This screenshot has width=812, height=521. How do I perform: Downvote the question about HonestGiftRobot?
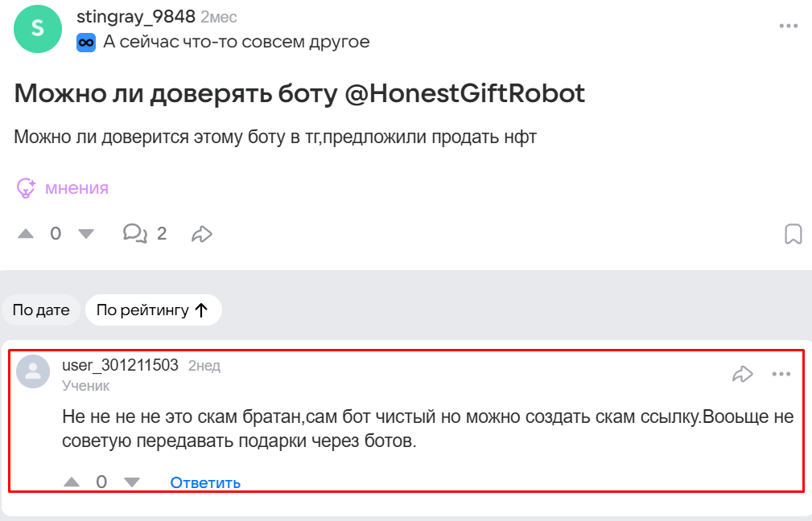[x=86, y=234]
